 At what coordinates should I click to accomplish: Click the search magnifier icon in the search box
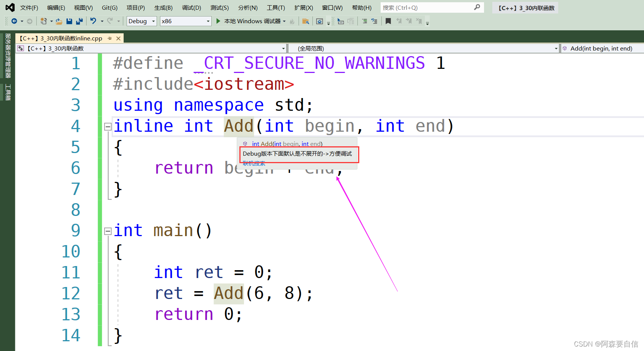pyautogui.click(x=477, y=7)
